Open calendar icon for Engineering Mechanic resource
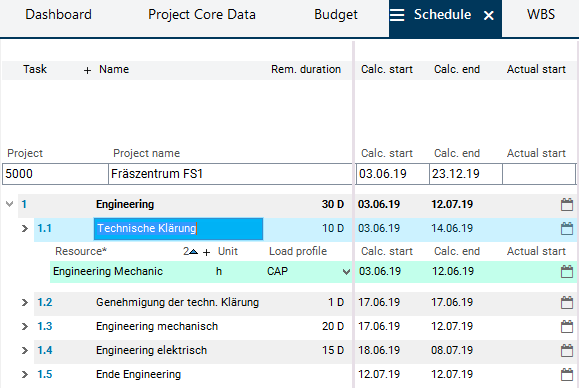Image resolution: width=579 pixels, height=388 pixels. [x=567, y=271]
